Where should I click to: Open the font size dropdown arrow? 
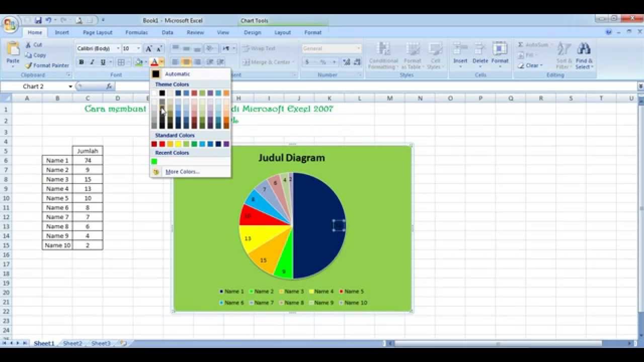click(139, 49)
